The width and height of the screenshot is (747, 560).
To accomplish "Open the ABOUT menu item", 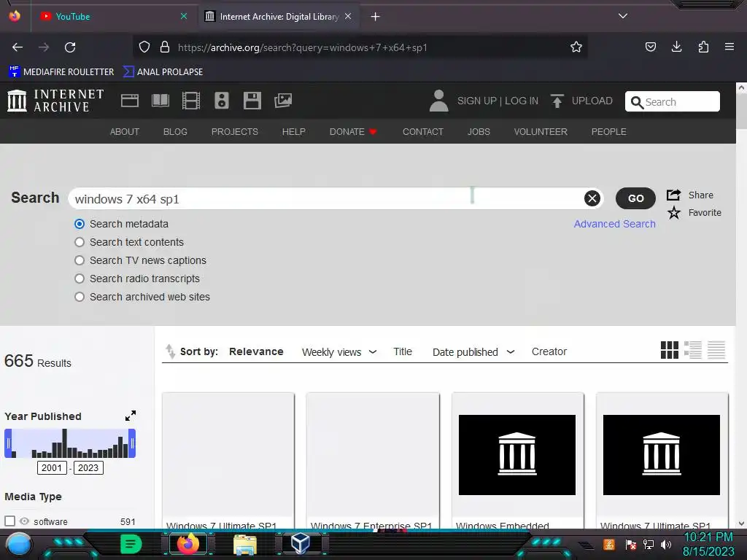I will click(x=125, y=131).
